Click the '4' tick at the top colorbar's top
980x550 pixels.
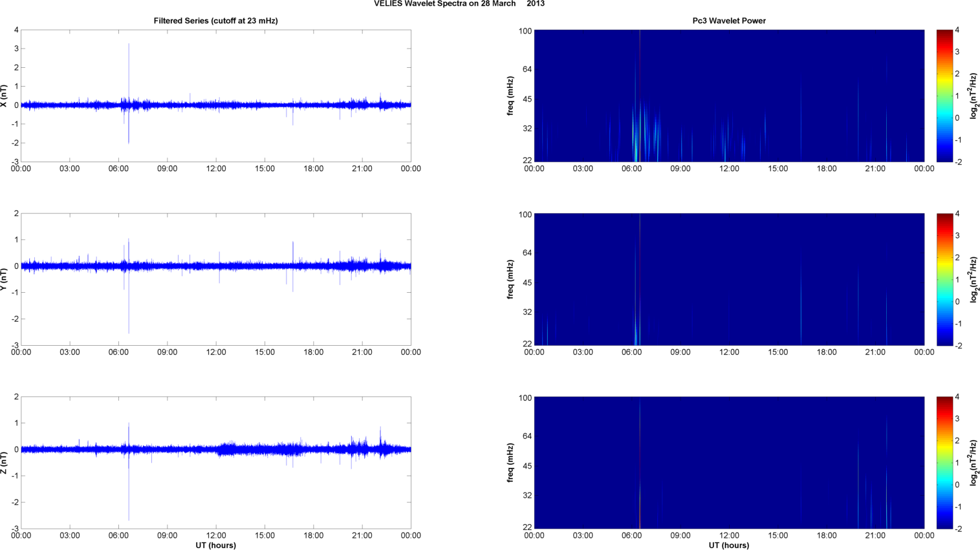click(957, 30)
